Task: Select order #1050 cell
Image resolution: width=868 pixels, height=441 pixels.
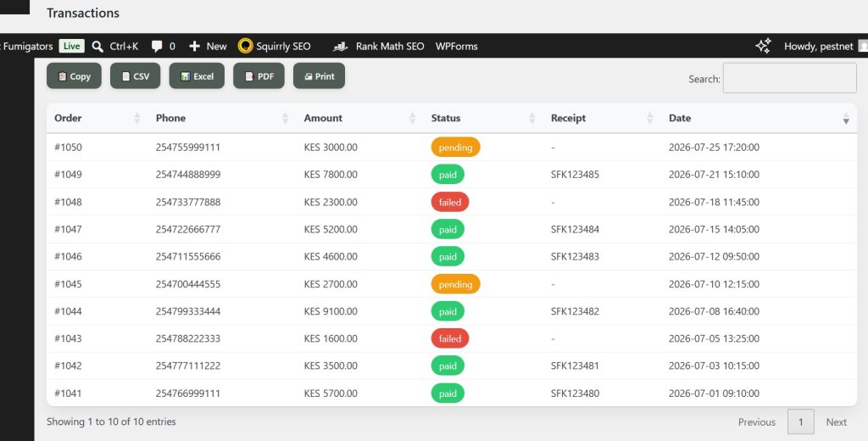Action: 68,148
